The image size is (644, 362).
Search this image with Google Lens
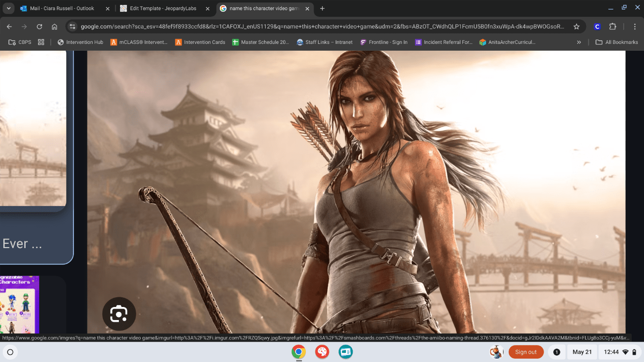[119, 314]
